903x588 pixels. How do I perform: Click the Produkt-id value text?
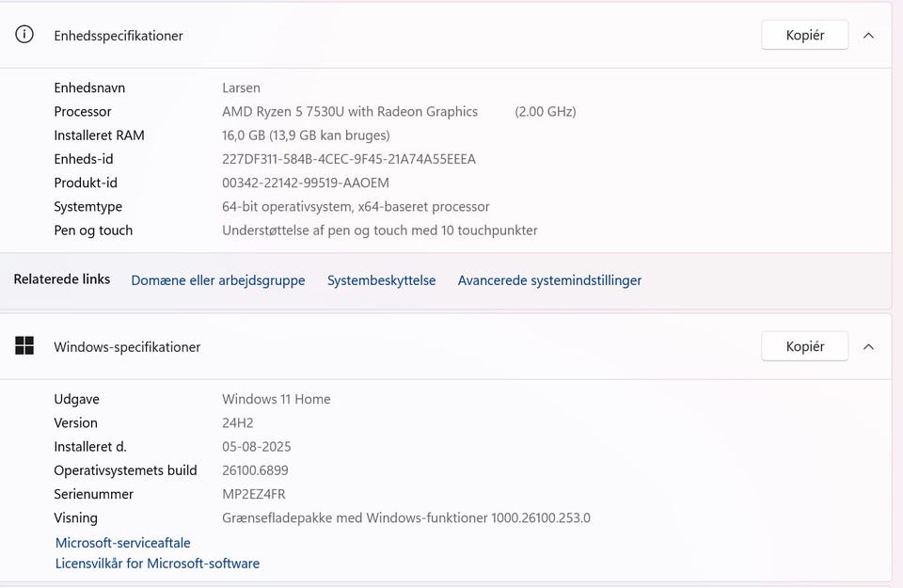pos(305,183)
